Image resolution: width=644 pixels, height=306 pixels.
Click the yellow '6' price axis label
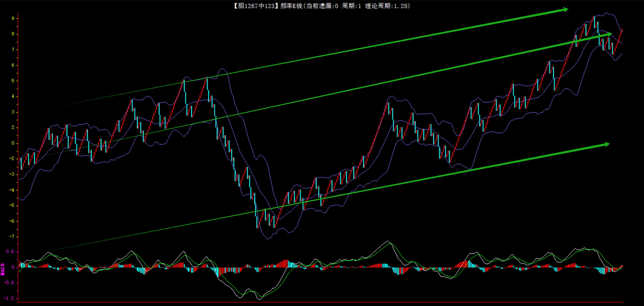[x=13, y=65]
